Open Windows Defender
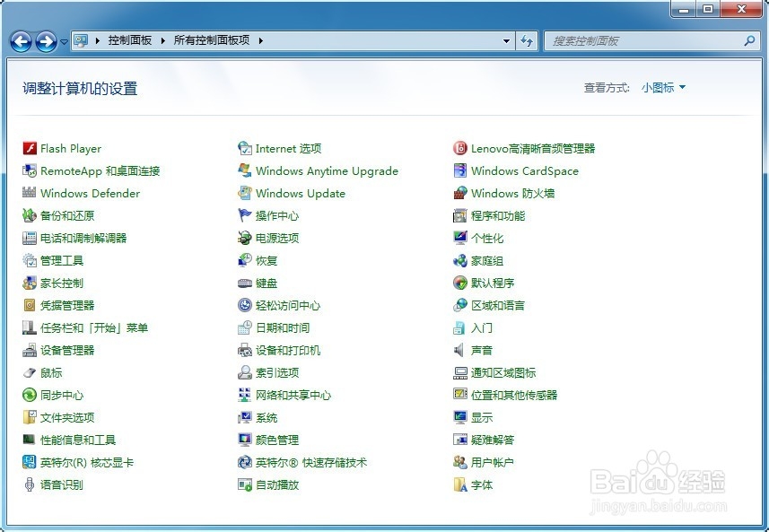The height and width of the screenshot is (532, 769). click(x=90, y=193)
